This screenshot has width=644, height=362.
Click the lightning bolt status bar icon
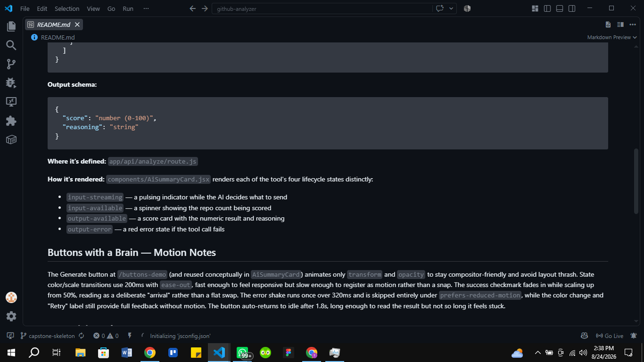click(130, 336)
